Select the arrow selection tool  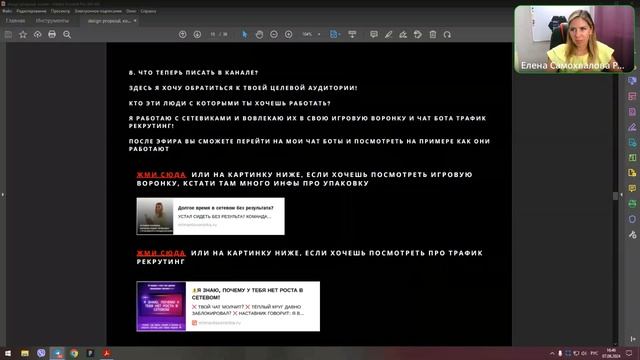(x=244, y=35)
